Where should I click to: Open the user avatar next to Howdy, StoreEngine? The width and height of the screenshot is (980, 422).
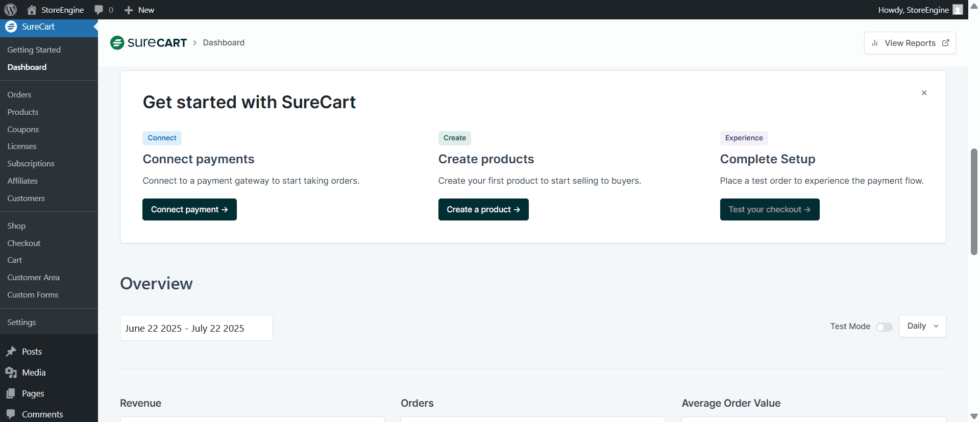point(958,10)
